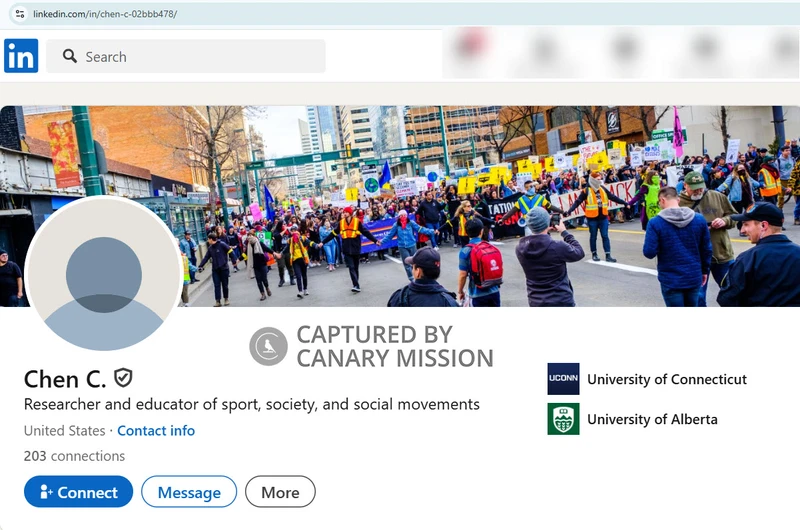Screen dimensions: 800x530
Task: Focus the LinkedIn Search field
Action: point(200,57)
